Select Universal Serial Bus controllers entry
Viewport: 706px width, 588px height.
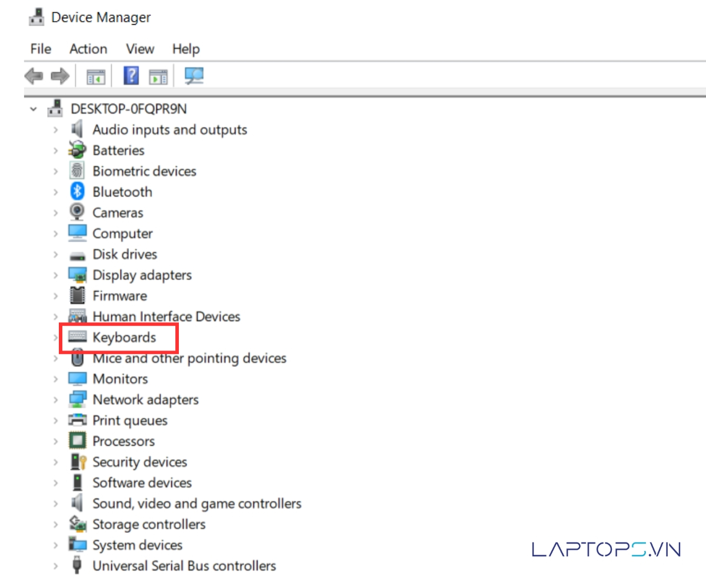point(184,566)
